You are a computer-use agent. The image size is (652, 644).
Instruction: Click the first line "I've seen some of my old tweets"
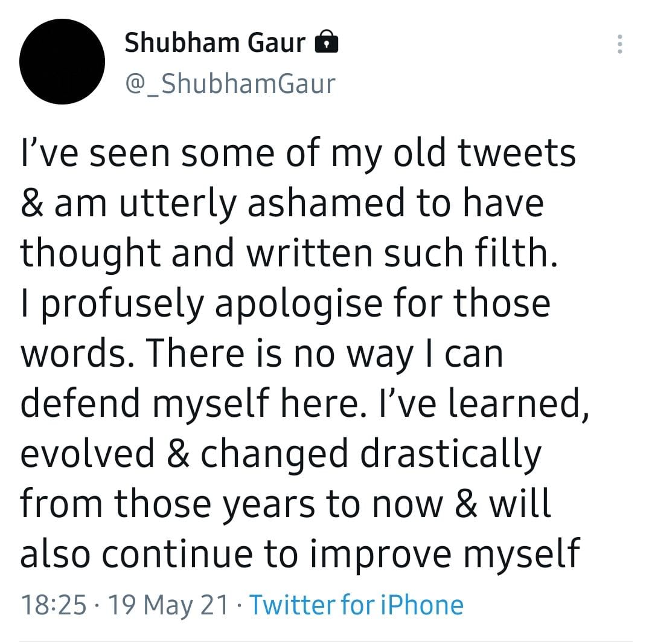pyautogui.click(x=298, y=153)
